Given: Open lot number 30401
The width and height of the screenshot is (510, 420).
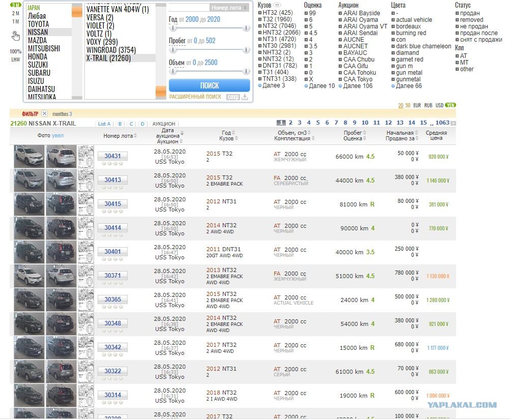Looking at the screenshot, I should pyautogui.click(x=112, y=252).
